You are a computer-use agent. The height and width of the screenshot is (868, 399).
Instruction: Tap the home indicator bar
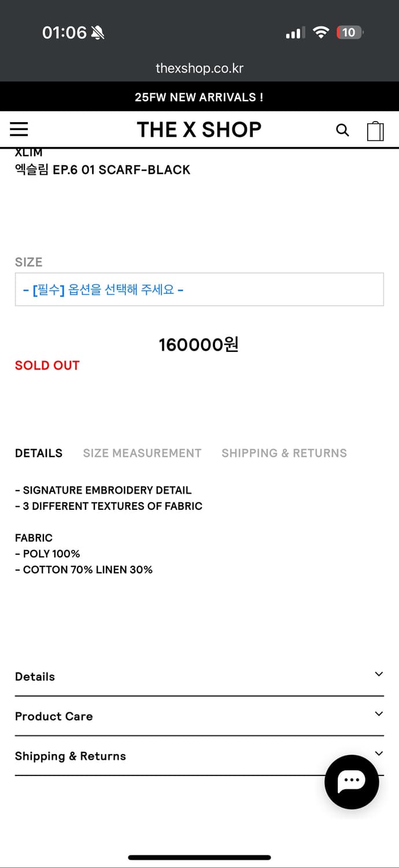coord(199,857)
